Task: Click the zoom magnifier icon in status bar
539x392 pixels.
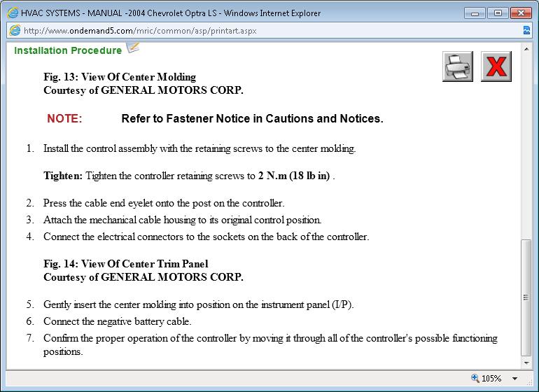Action: coord(475,378)
